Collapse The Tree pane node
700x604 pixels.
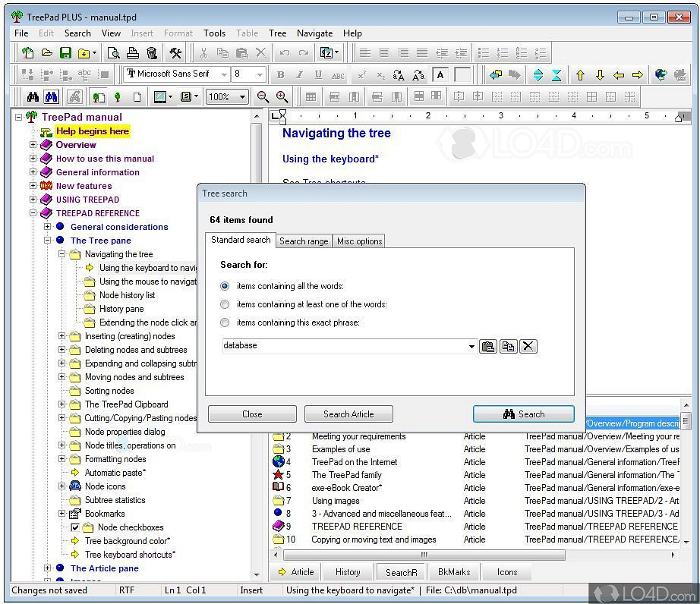coord(47,240)
